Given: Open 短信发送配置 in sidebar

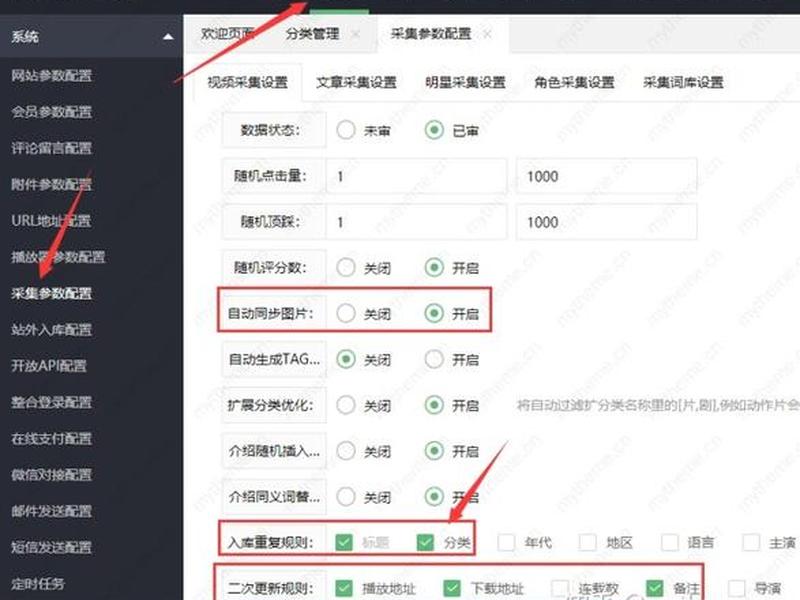Looking at the screenshot, I should (52, 547).
